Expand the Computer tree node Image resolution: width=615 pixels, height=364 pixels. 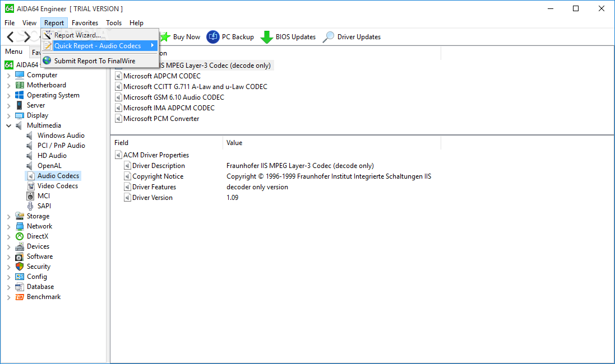click(x=8, y=75)
